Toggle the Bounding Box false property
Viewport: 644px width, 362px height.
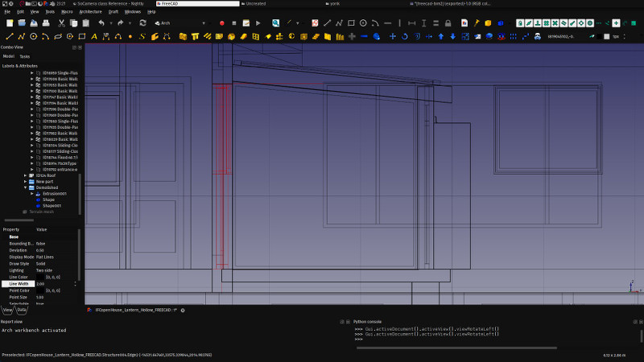point(40,243)
